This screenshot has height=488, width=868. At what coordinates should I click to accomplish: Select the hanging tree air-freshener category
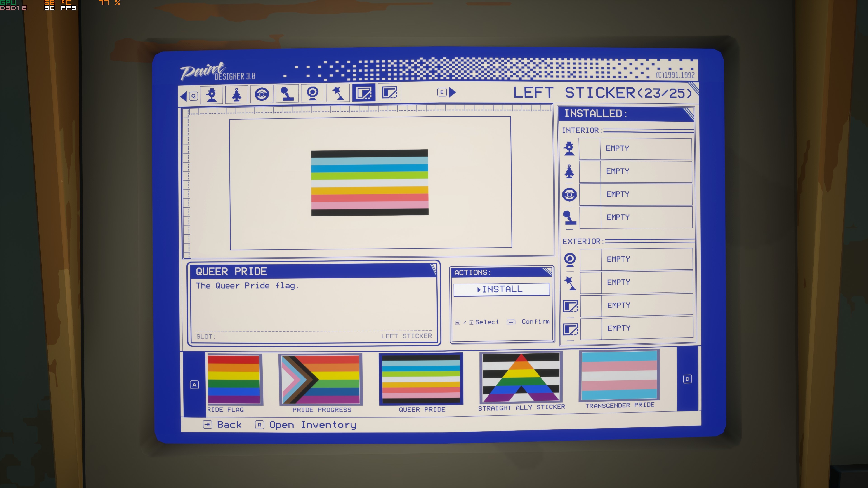(x=236, y=94)
